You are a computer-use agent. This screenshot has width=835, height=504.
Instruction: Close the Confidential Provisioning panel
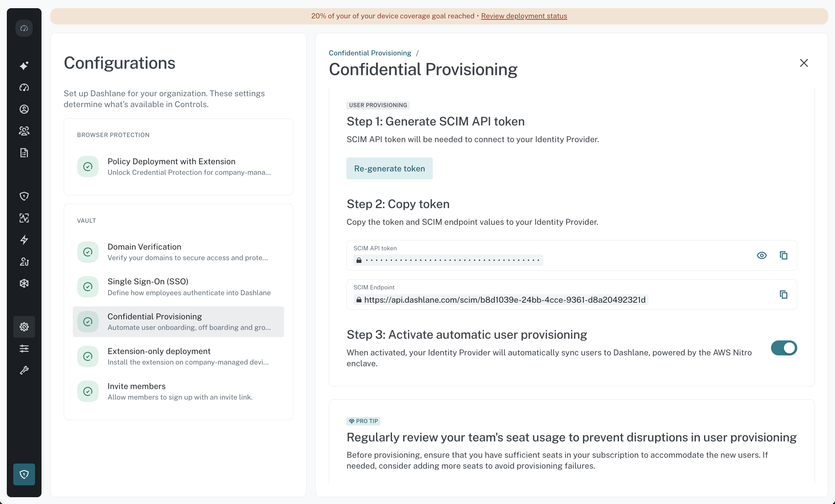click(804, 63)
